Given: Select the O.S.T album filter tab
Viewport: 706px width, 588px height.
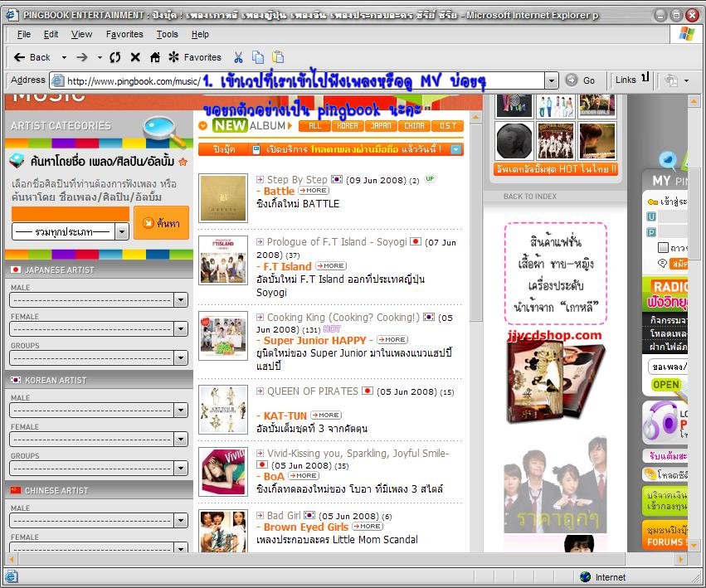Looking at the screenshot, I should point(447,126).
